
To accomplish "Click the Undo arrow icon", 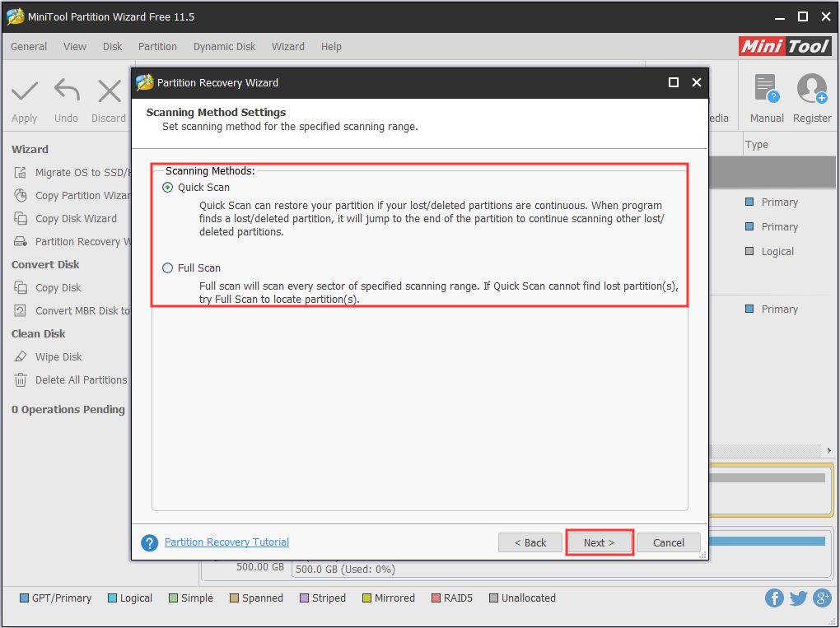I will (67, 90).
